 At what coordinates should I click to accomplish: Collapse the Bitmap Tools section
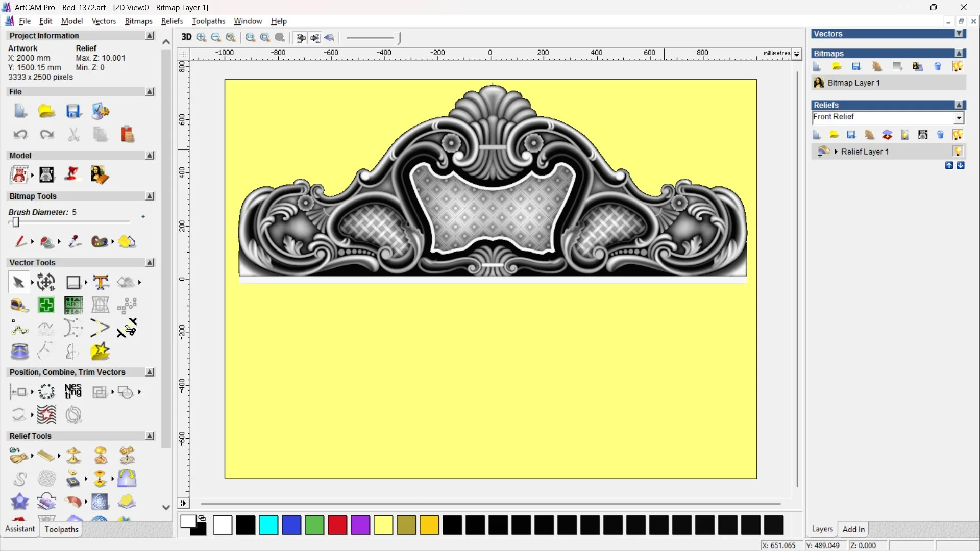pyautogui.click(x=150, y=196)
